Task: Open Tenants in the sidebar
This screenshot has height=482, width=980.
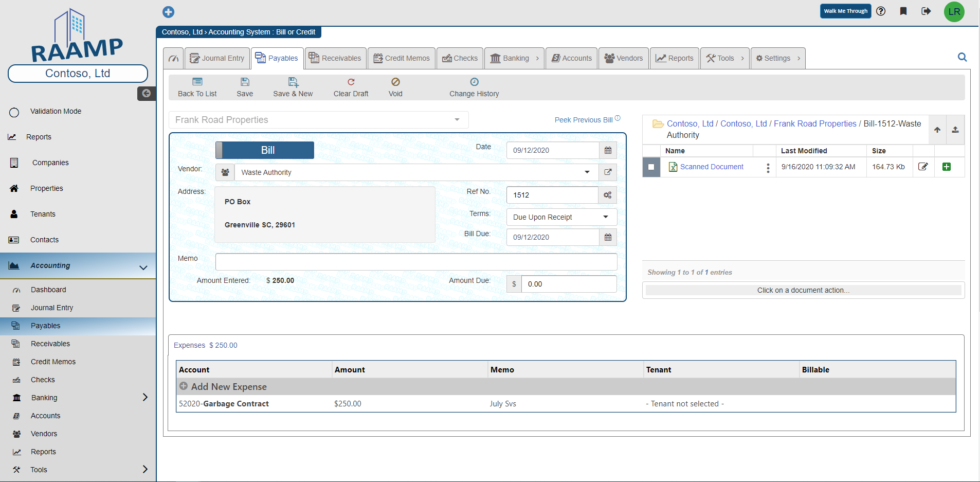Action: pyautogui.click(x=43, y=214)
